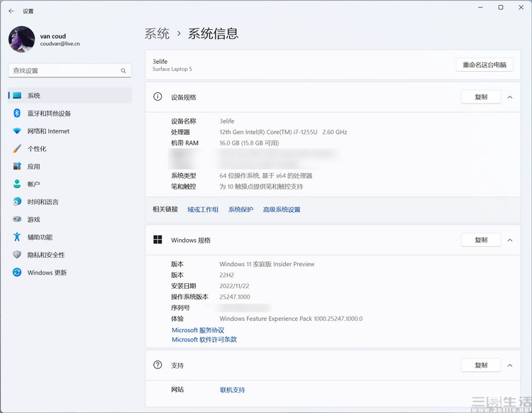Copy support info with 复制 button
532x413 pixels.
pyautogui.click(x=481, y=365)
